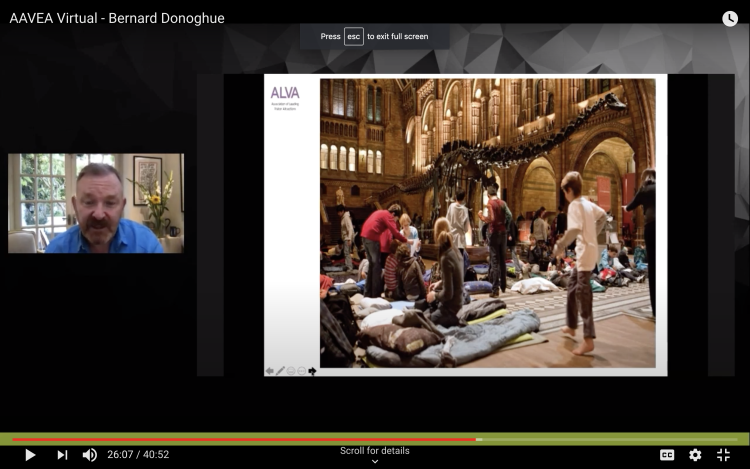Select the slide's pen annotation icon
The image size is (750, 469).
[x=281, y=371]
